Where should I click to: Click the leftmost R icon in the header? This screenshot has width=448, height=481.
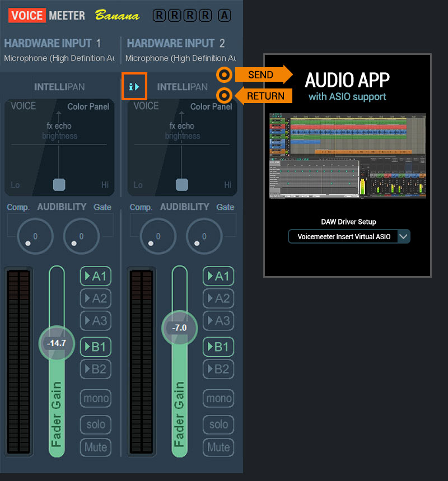[159, 15]
